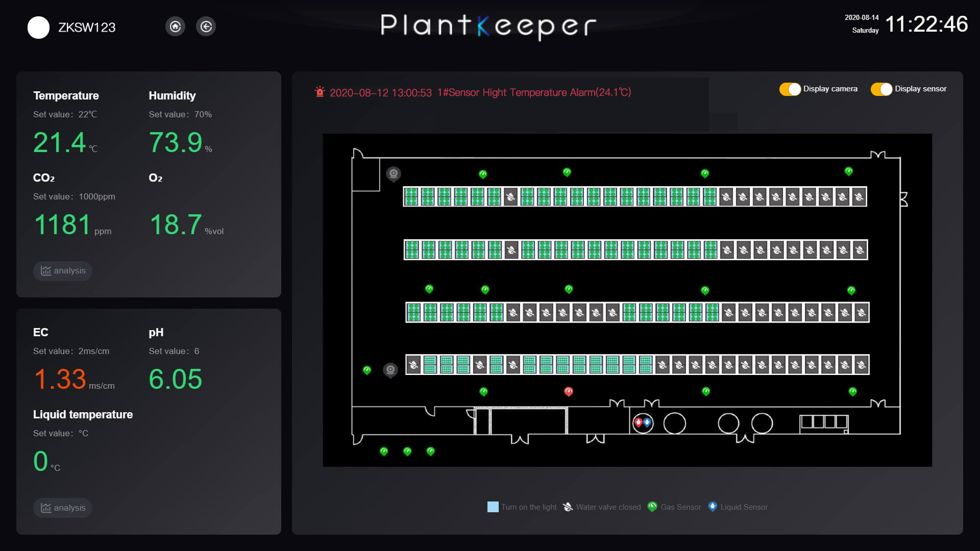
Task: Click the Gas Sensor legend icon
Action: click(x=652, y=507)
